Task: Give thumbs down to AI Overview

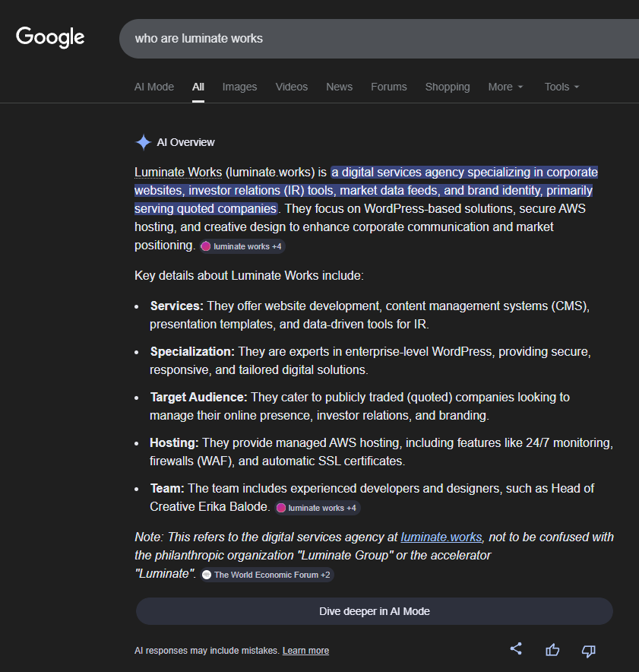Action: pos(588,650)
